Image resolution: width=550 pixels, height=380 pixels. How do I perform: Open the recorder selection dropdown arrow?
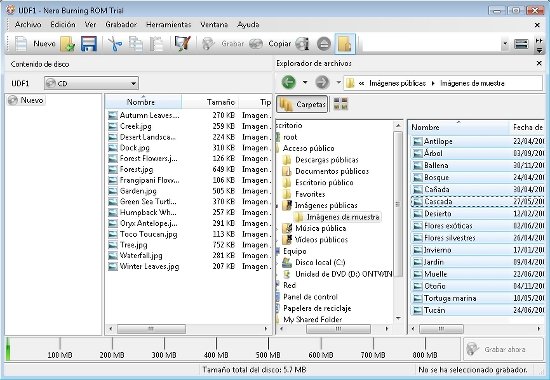coord(505,44)
